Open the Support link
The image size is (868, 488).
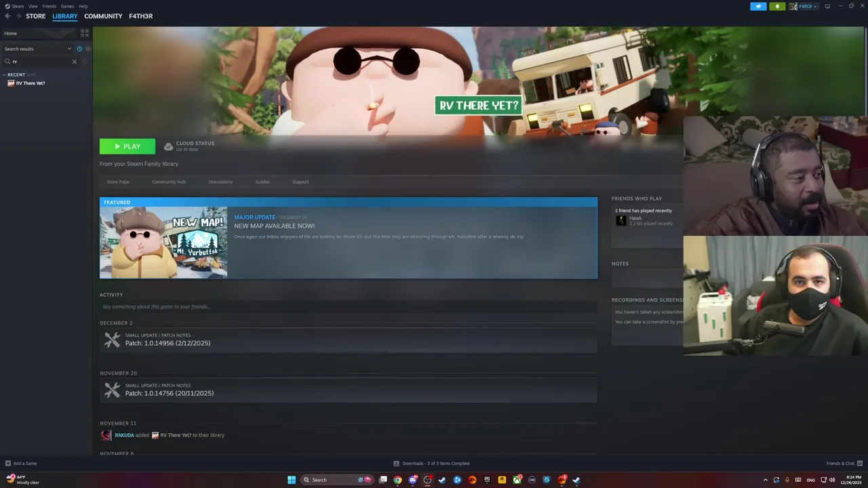300,182
